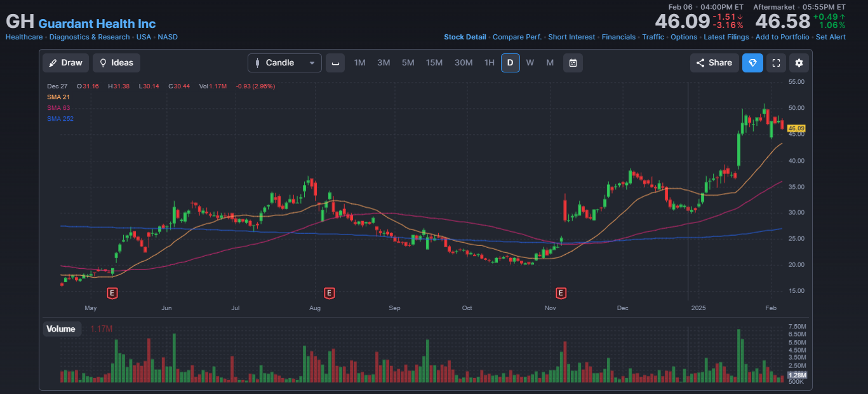The image size is (868, 394).
Task: Open the Financials link
Action: tap(618, 37)
